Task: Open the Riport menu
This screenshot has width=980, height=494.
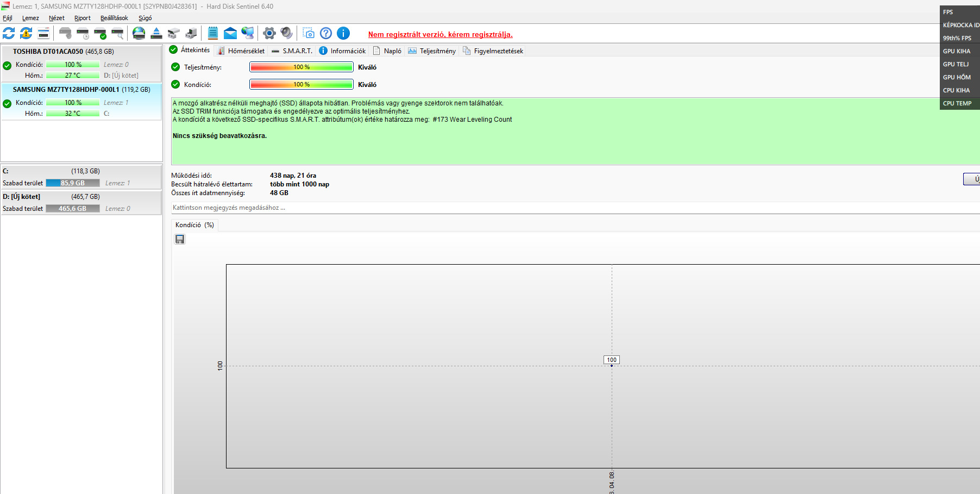Action: 83,18
